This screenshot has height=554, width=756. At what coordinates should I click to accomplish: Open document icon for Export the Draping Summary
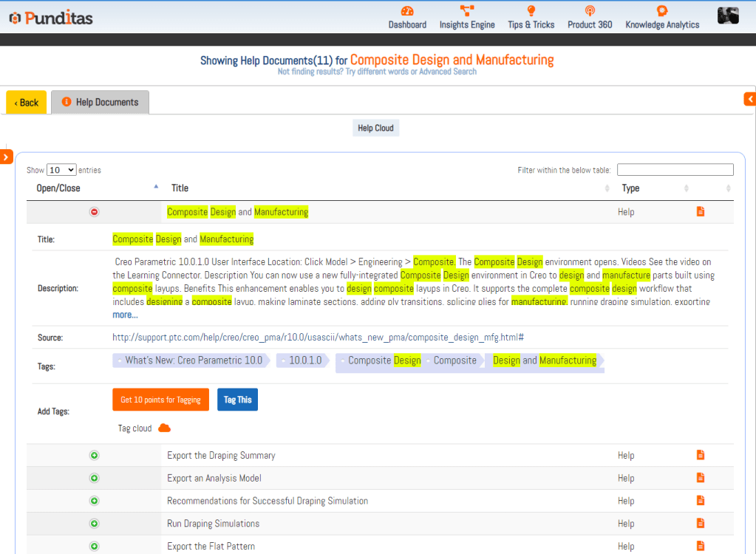pyautogui.click(x=701, y=455)
